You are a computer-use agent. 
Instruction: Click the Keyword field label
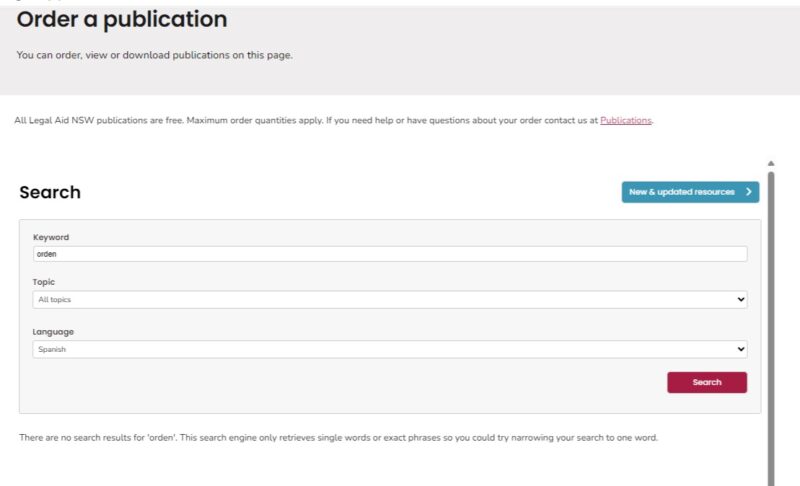(51, 237)
